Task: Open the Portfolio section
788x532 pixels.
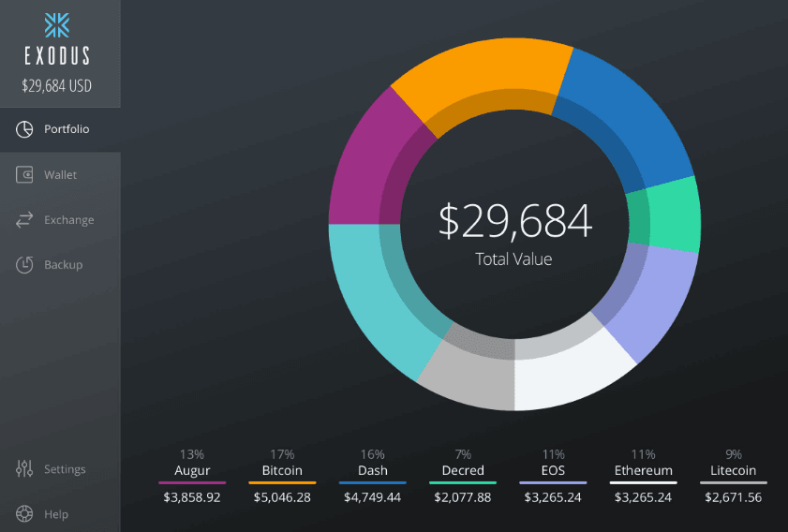Action: pos(60,129)
